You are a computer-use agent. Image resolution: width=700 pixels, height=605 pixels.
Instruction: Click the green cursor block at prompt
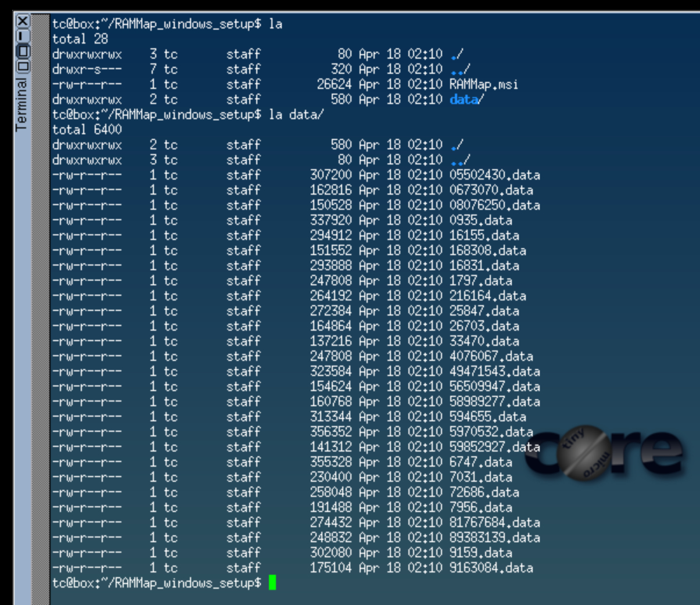point(272,583)
